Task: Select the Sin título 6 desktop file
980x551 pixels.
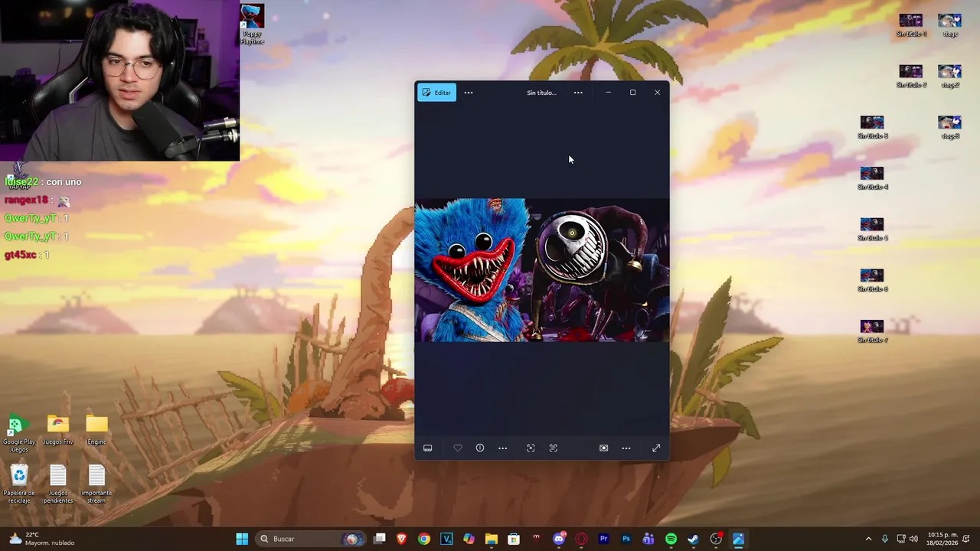Action: [x=872, y=280]
